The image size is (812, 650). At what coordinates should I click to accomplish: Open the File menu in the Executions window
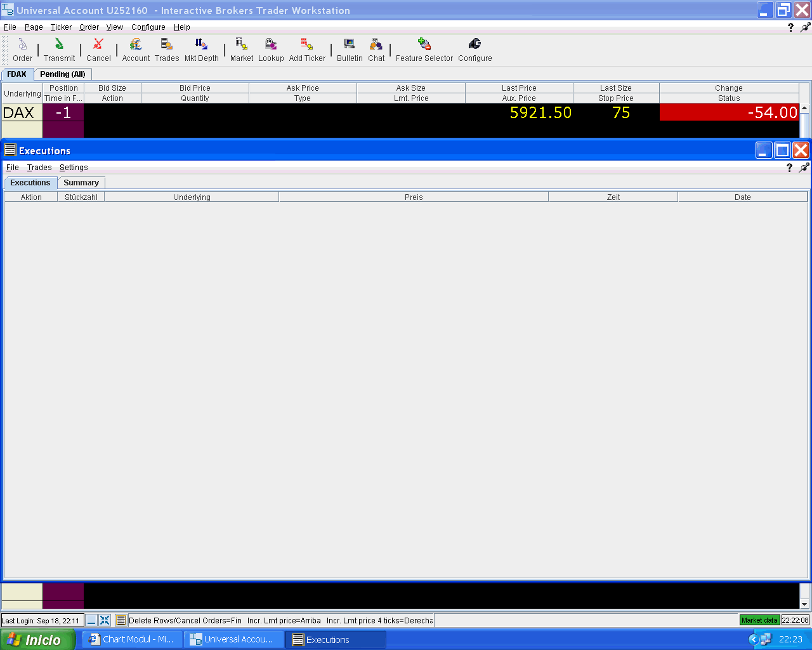(13, 168)
